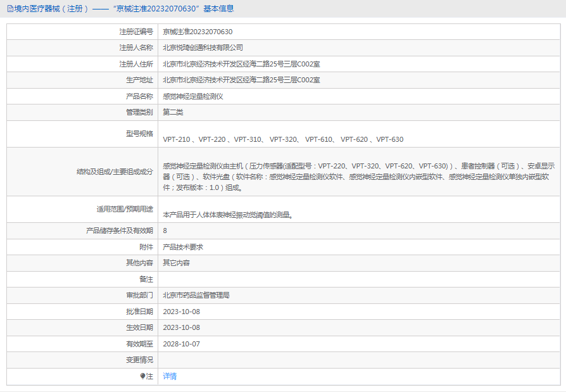Click the 备注 label

146,279
